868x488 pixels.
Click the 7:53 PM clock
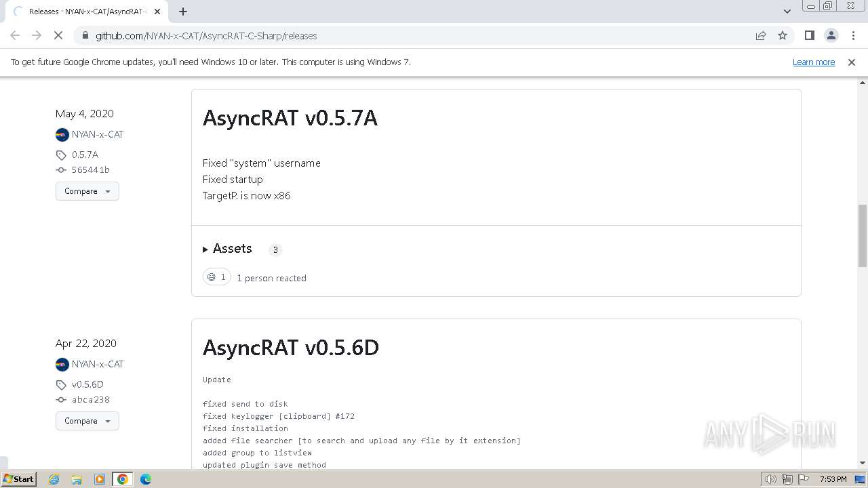coord(833,479)
